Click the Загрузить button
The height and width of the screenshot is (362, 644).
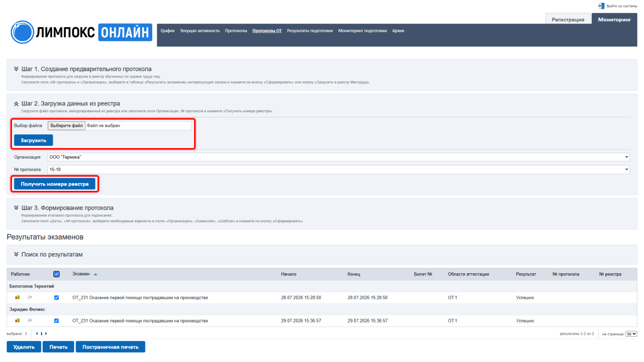tap(34, 140)
